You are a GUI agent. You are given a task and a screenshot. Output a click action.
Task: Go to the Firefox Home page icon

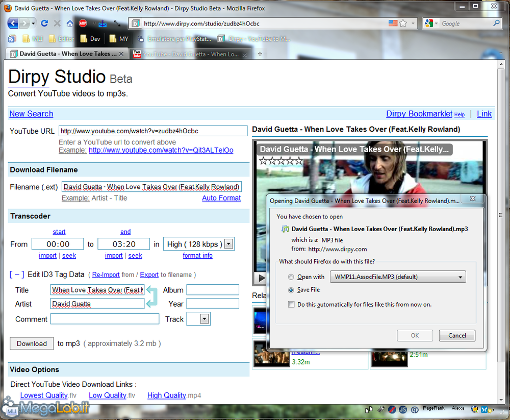70,23
